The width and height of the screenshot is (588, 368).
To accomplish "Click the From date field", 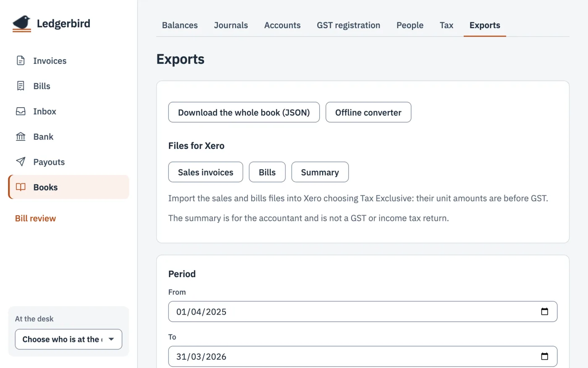I will [363, 312].
